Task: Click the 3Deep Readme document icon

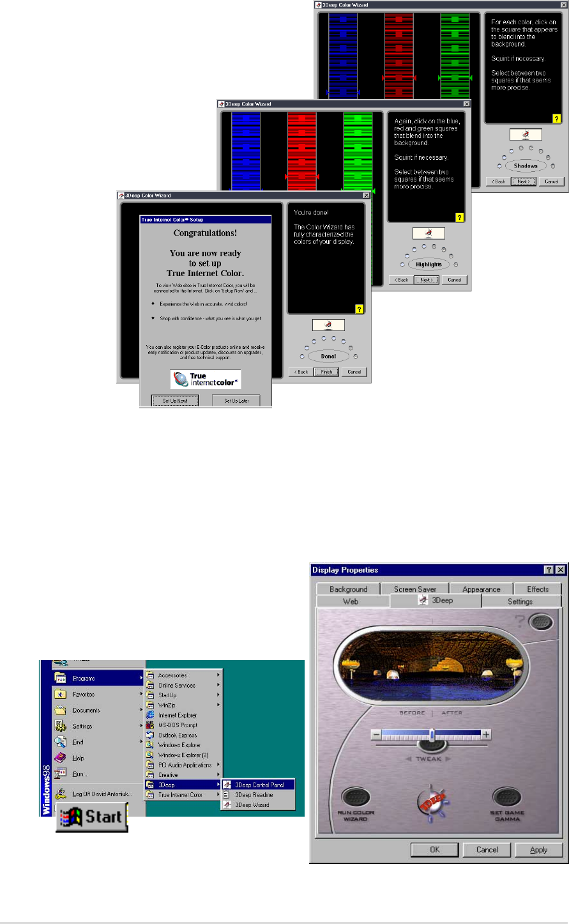Action: click(x=227, y=795)
